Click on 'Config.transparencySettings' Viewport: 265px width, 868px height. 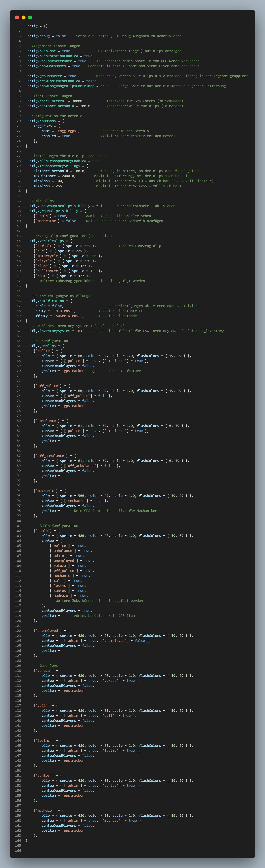[53, 166]
